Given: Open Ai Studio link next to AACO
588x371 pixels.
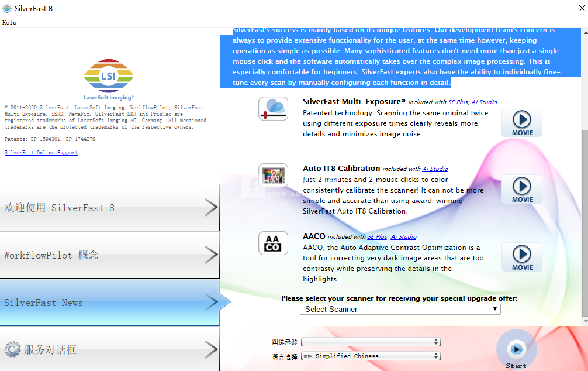Looking at the screenshot, I should pos(403,237).
